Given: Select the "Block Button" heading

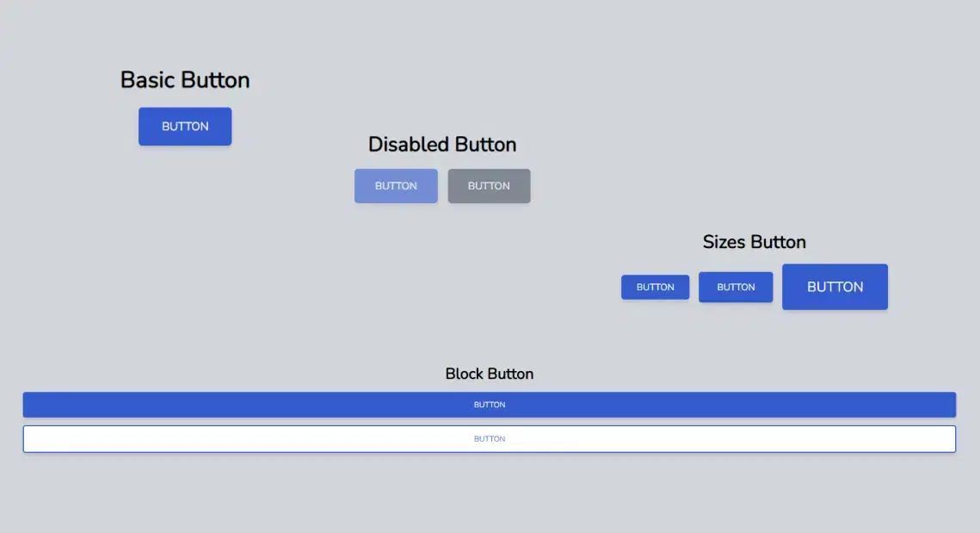Looking at the screenshot, I should [489, 374].
